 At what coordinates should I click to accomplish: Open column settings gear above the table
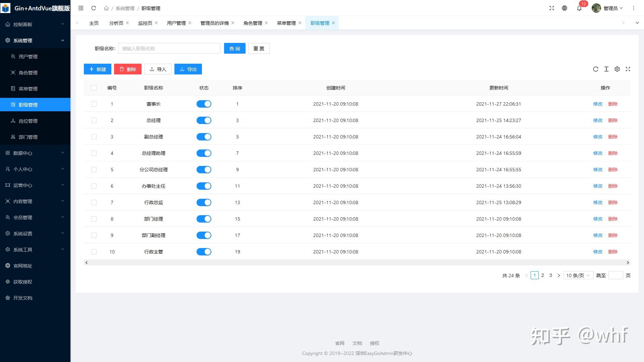pos(617,69)
